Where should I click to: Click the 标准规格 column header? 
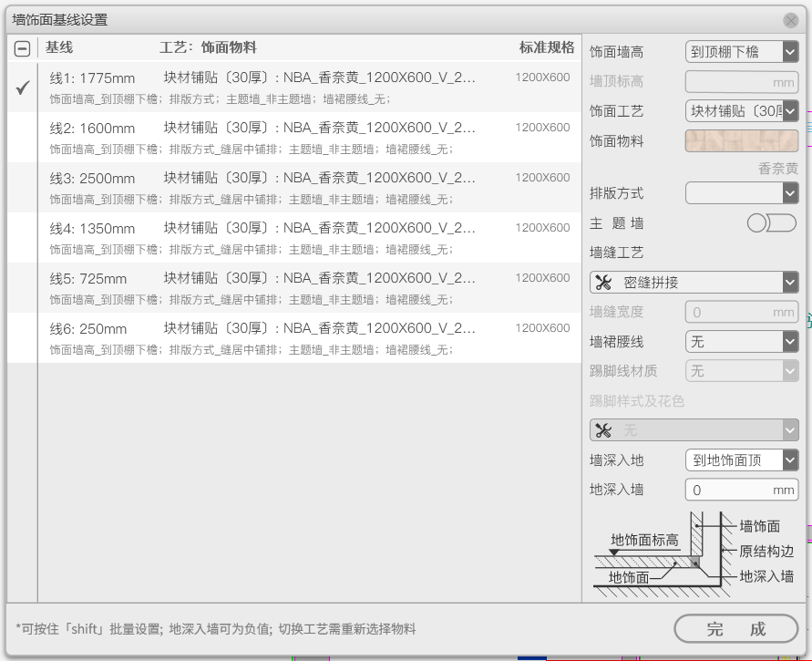546,47
